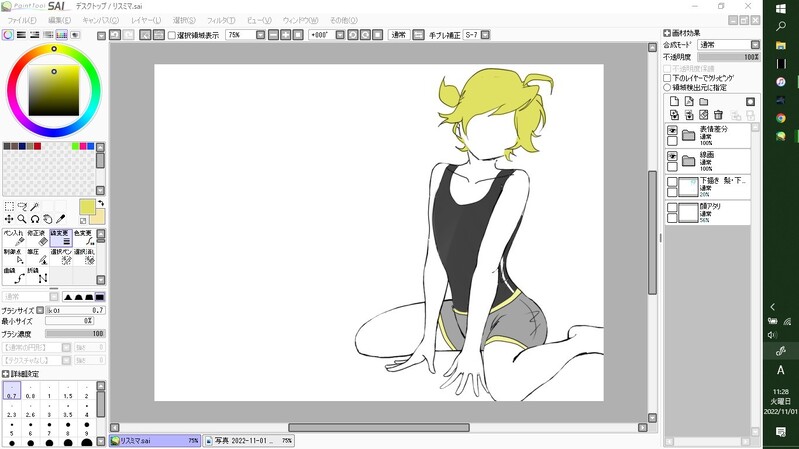This screenshot has width=799, height=449.
Task: Switch to the 写真 2022-11-01 document tab
Action: point(249,441)
